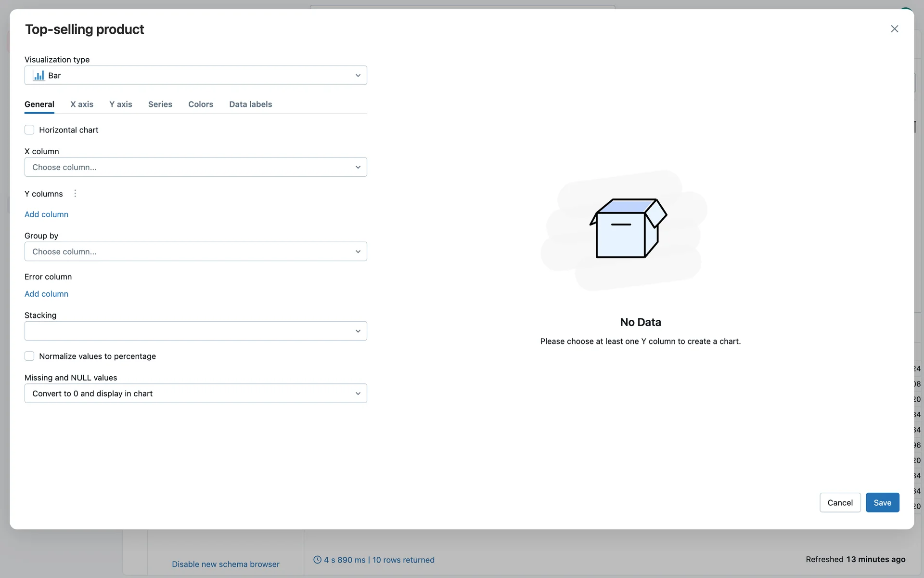
Task: Open the Group by column dropdown
Action: [x=195, y=251]
